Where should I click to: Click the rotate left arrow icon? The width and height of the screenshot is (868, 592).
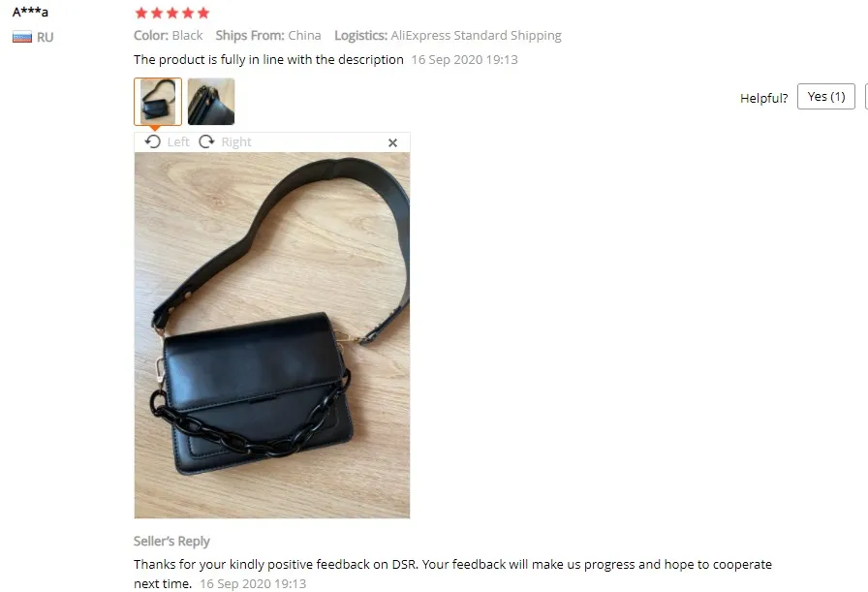pos(153,141)
